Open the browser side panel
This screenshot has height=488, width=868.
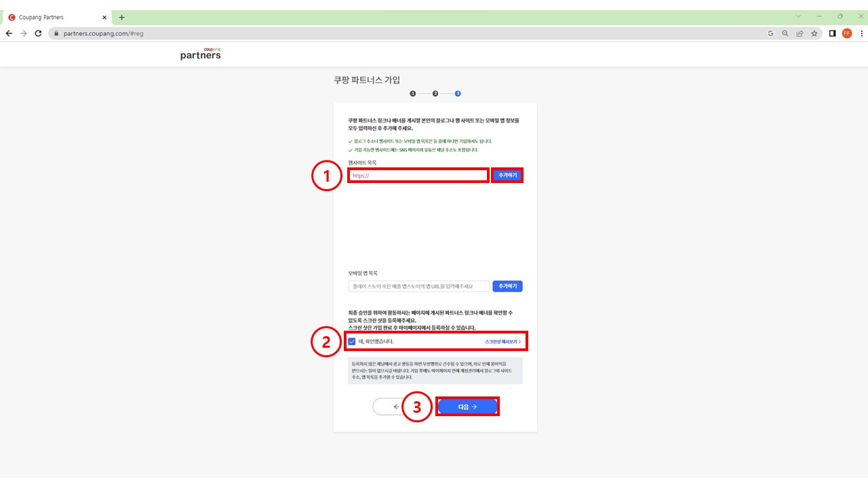pos(833,33)
